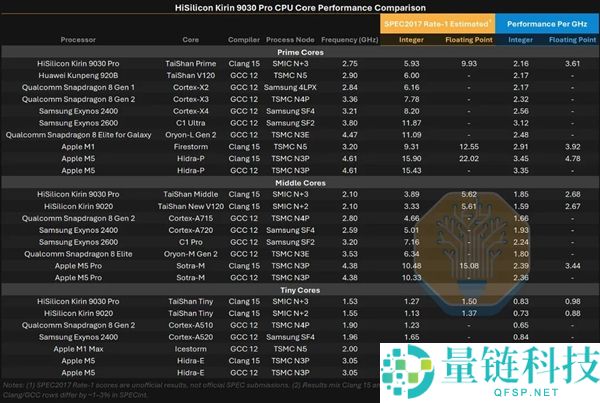
Task: Click the 'TaiShan Middle' core cell
Action: [x=191, y=194]
